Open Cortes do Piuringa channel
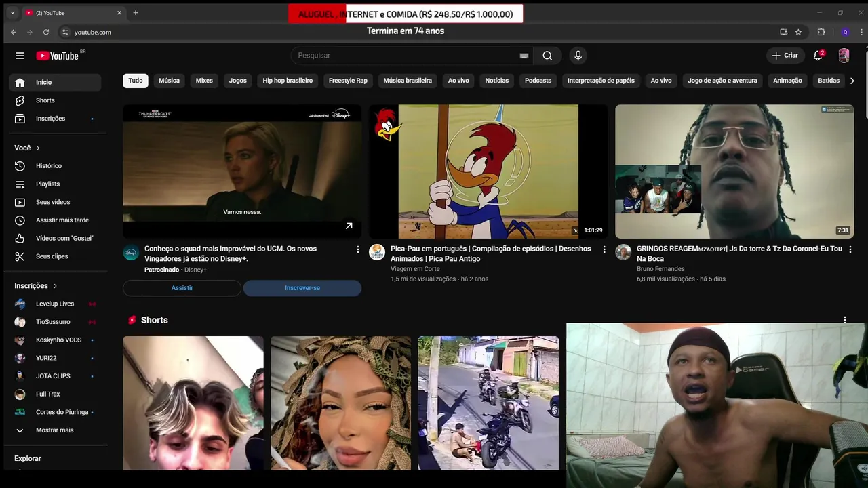 55,412
